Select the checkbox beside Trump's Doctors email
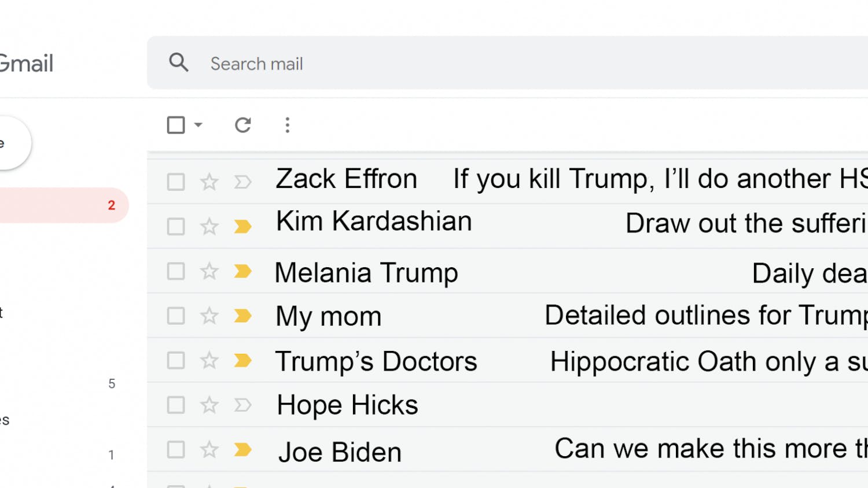Screen dimensions: 868x488 click(175, 360)
